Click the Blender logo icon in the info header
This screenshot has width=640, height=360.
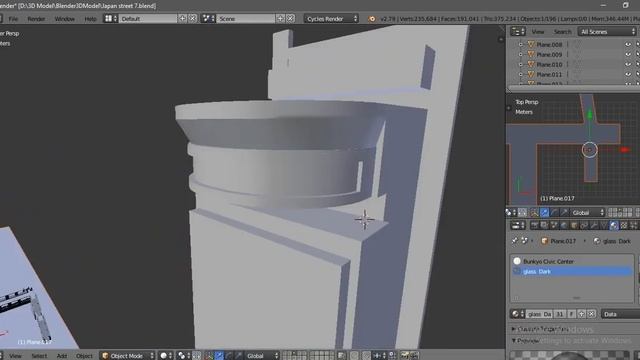coord(372,19)
